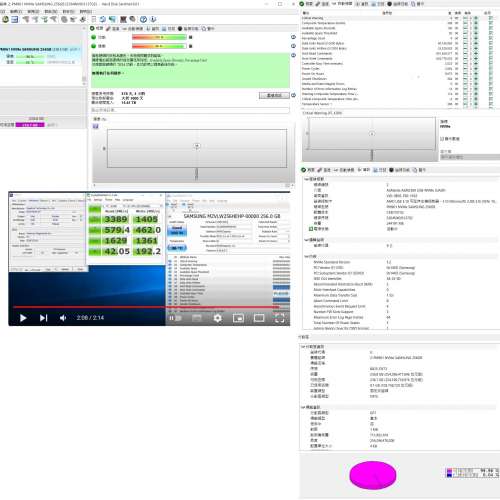Click the magenta legend color swatch
Screen dimensions: 500x500
click(x=449, y=471)
